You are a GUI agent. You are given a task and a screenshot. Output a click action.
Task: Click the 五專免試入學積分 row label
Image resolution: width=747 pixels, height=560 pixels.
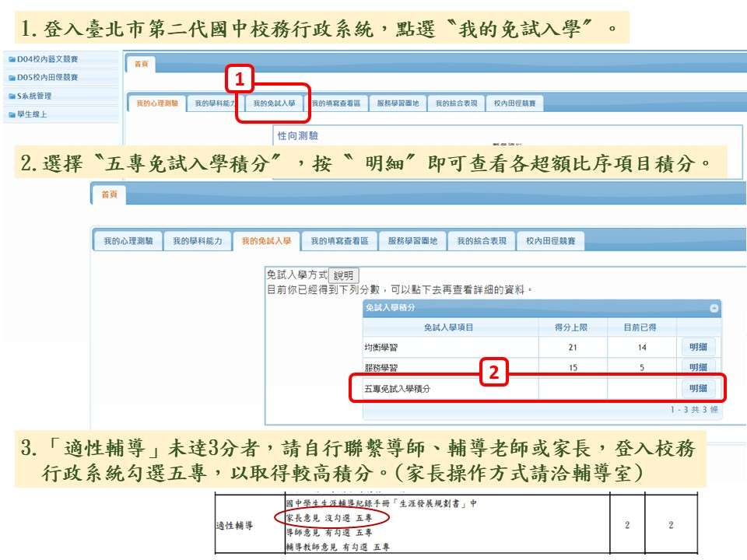pos(398,388)
